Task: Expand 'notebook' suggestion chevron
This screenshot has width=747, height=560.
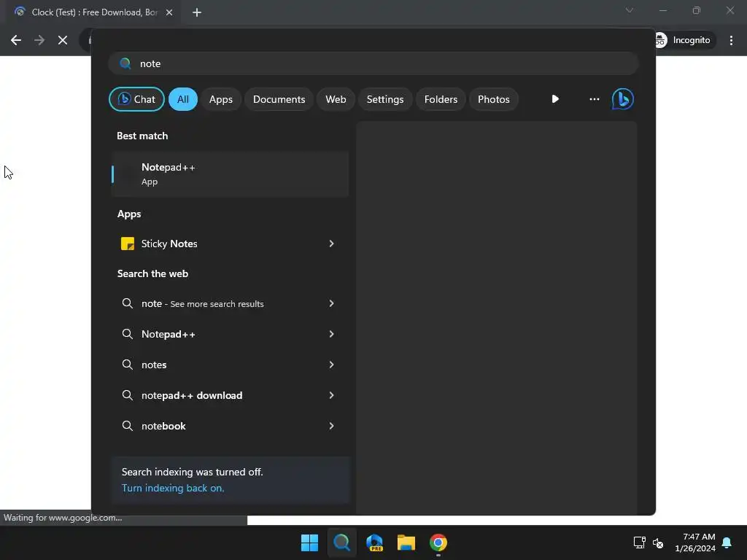Action: (331, 426)
